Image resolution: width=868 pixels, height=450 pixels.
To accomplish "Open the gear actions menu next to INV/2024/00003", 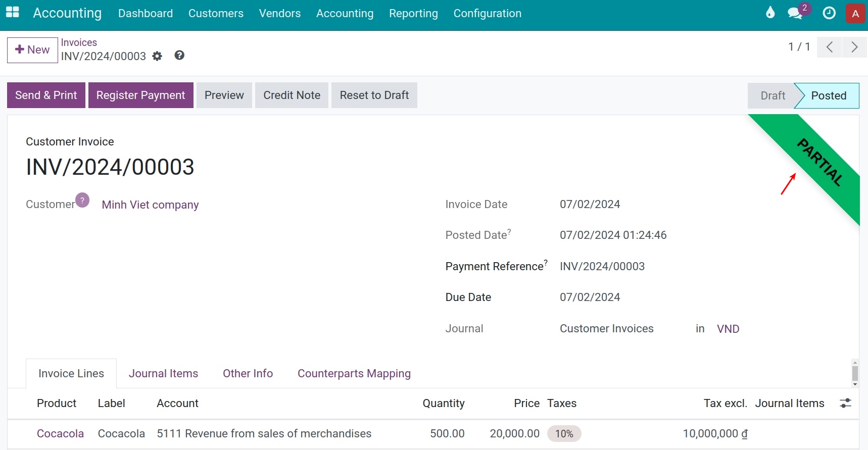I will point(157,56).
